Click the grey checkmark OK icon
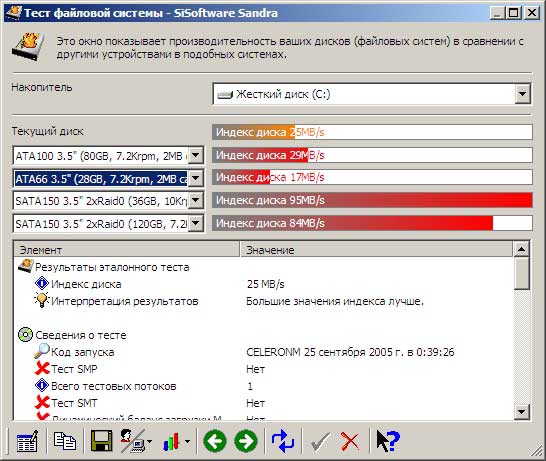 [320, 442]
